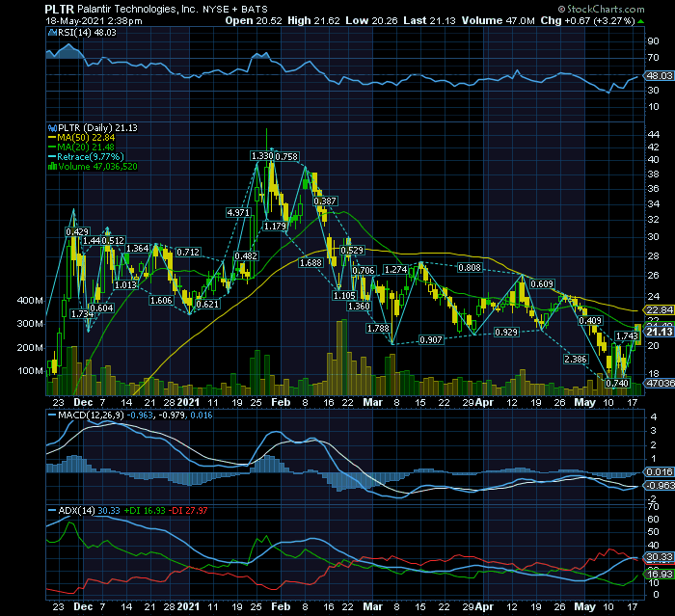Click the 0.907 retrace label
The image size is (675, 616).
(x=431, y=340)
